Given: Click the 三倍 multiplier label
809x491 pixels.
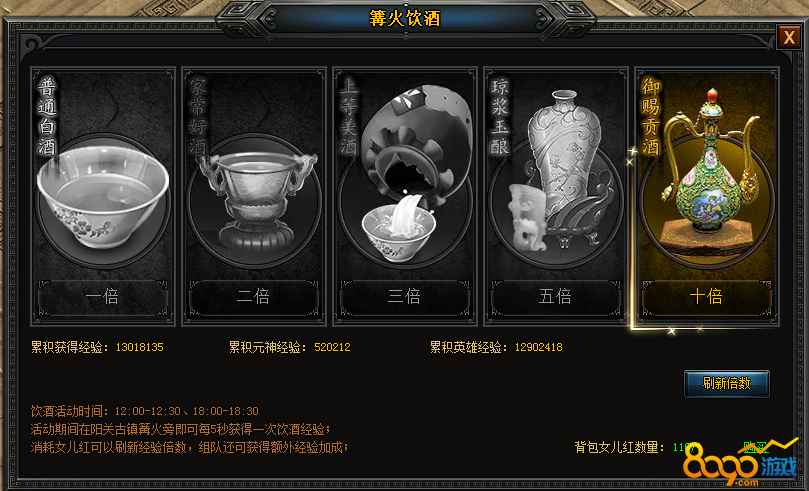Looking at the screenshot, I should tap(404, 297).
